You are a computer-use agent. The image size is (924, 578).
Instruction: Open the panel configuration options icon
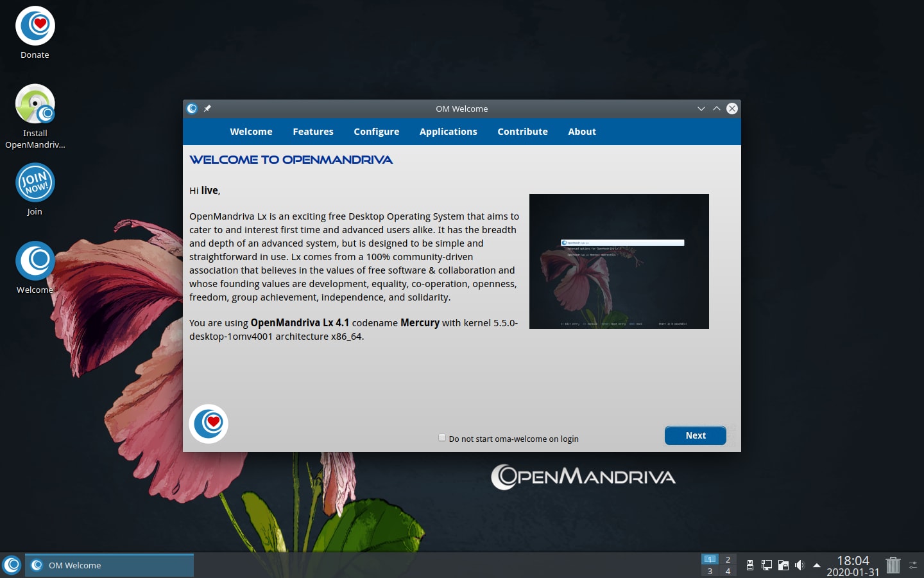coord(913,565)
